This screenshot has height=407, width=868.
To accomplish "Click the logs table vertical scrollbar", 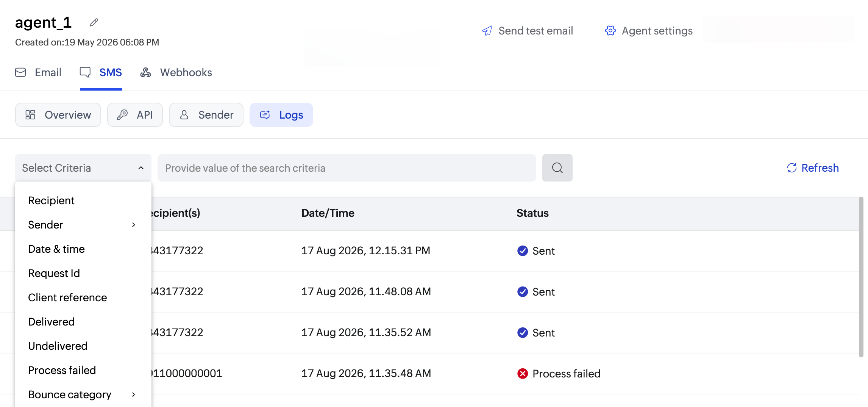I will click(861, 277).
